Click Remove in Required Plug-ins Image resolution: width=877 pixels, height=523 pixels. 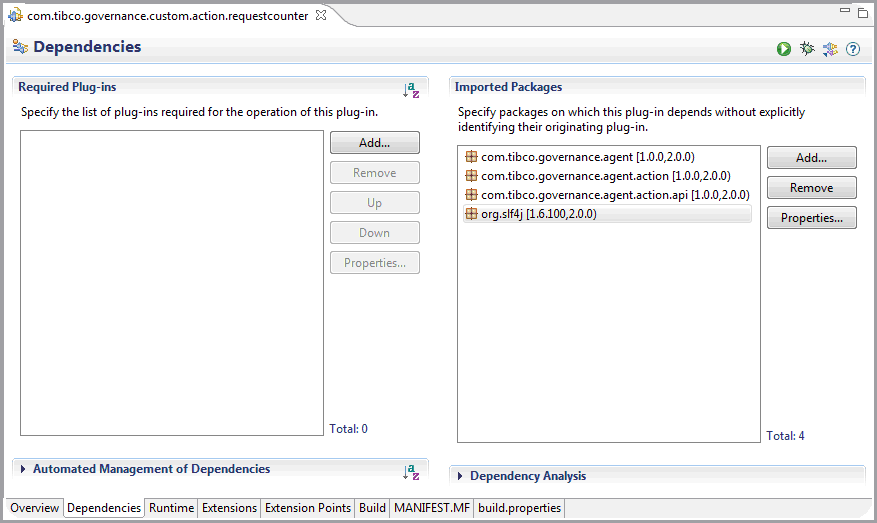tap(375, 173)
